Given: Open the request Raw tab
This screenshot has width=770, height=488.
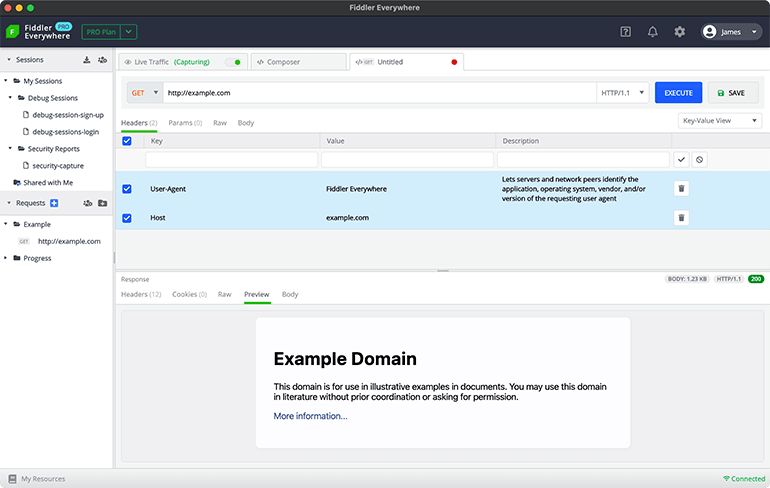Looking at the screenshot, I should click(220, 123).
